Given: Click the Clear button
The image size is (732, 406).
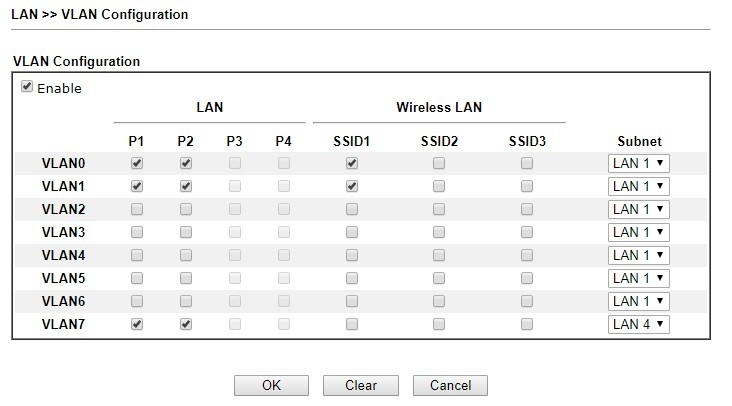Looking at the screenshot, I should (361, 385).
